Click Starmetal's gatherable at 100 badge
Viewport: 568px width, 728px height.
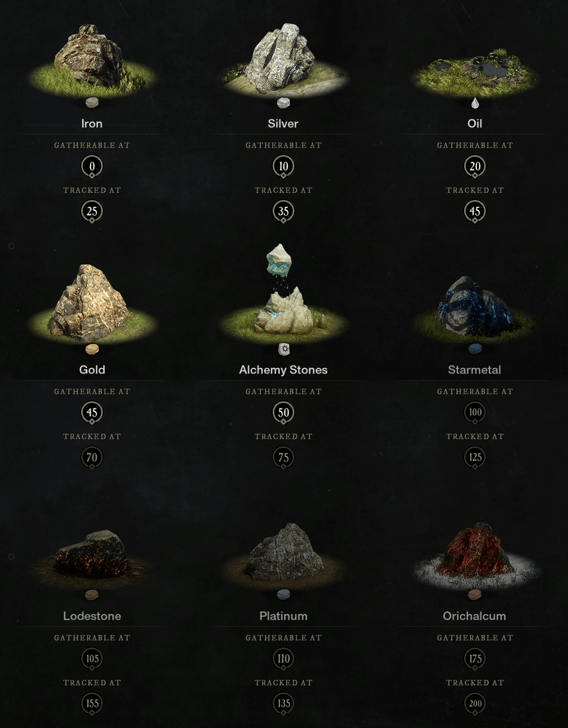[475, 413]
